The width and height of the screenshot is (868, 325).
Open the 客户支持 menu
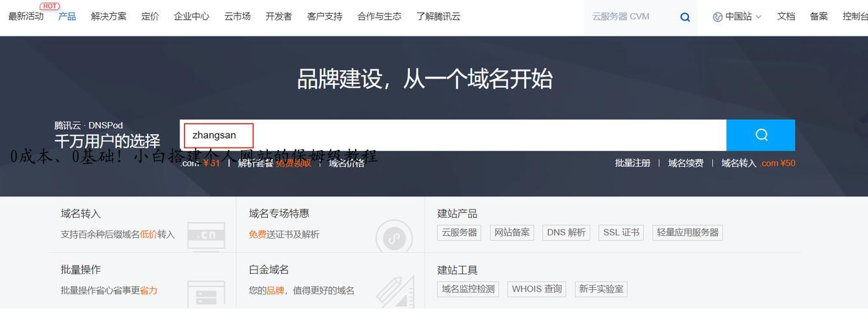(324, 16)
